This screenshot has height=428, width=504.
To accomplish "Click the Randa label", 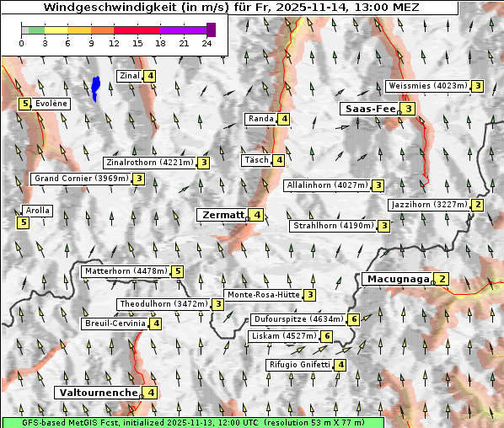I will pos(260,119).
